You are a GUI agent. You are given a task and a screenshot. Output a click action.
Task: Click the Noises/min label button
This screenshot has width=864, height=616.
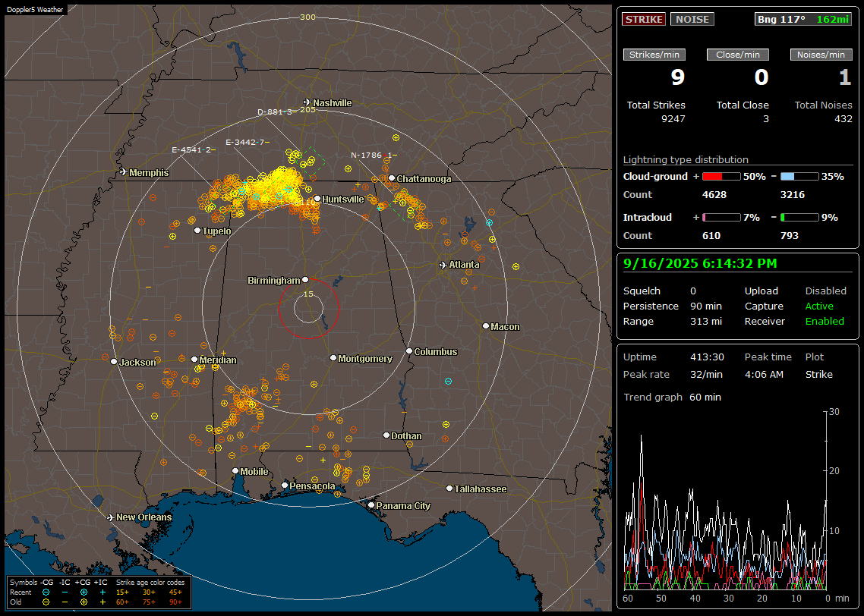coord(821,55)
